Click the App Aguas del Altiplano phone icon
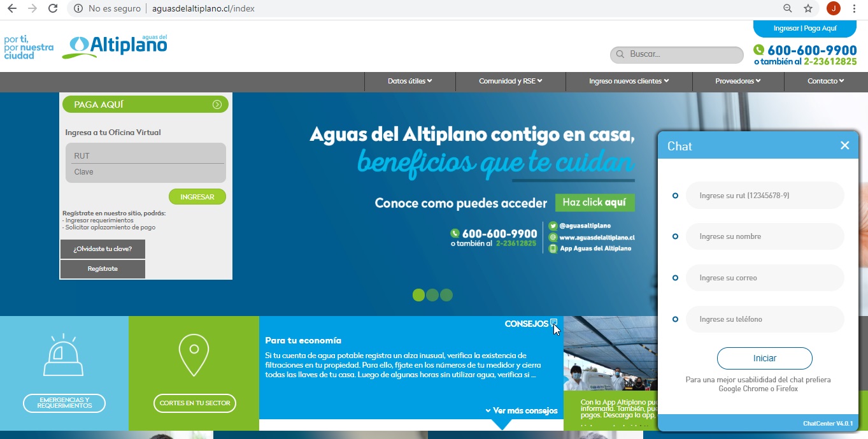The height and width of the screenshot is (439, 868). 552,249
